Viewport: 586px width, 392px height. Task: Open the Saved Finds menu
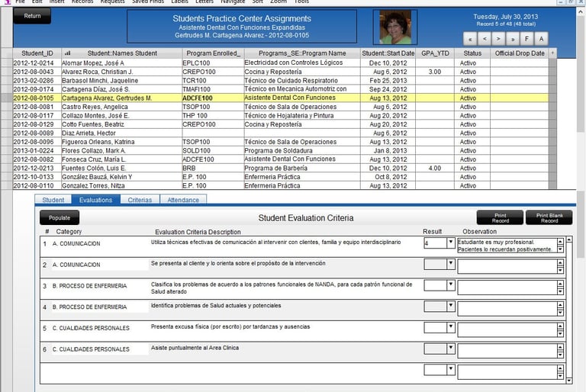pyautogui.click(x=147, y=2)
